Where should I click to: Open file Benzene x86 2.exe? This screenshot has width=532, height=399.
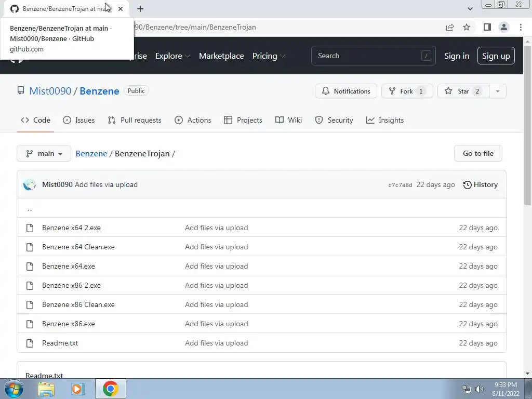[71, 285]
